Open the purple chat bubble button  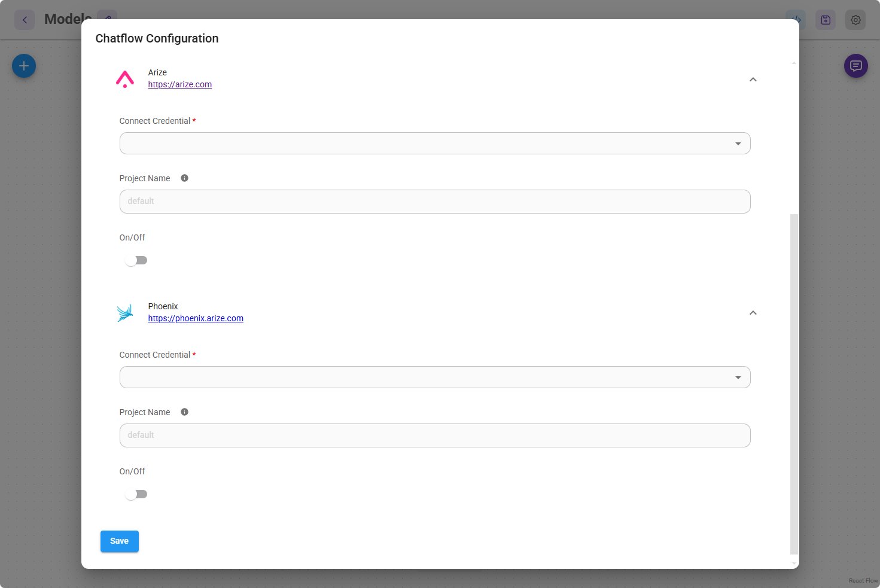point(856,66)
